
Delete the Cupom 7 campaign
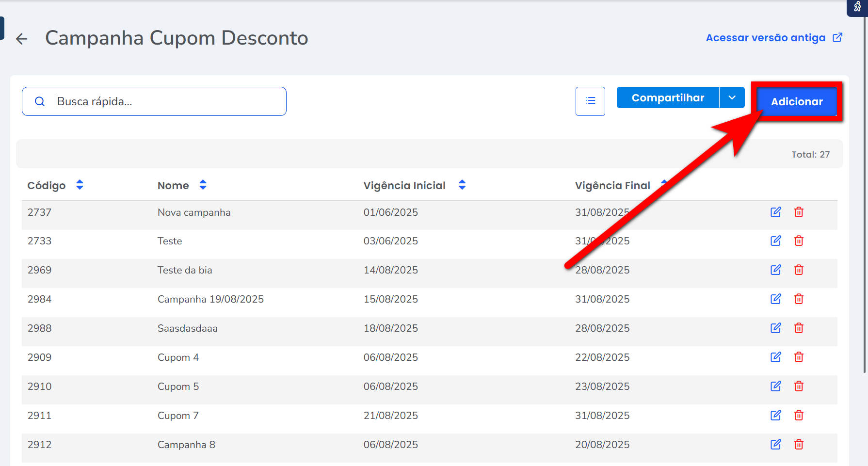coord(799,415)
